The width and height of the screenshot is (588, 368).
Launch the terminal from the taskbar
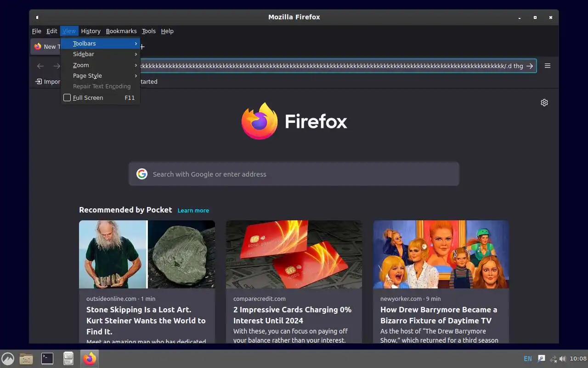pyautogui.click(x=47, y=358)
